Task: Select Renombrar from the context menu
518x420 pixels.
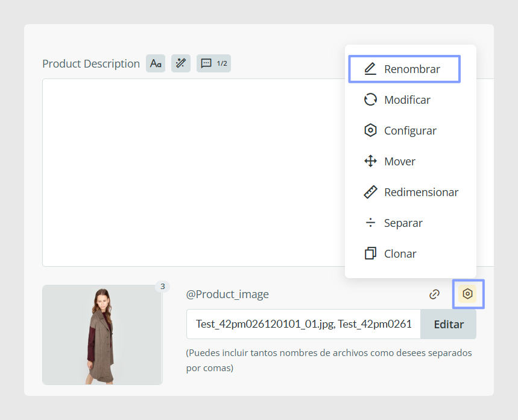Action: (x=405, y=69)
